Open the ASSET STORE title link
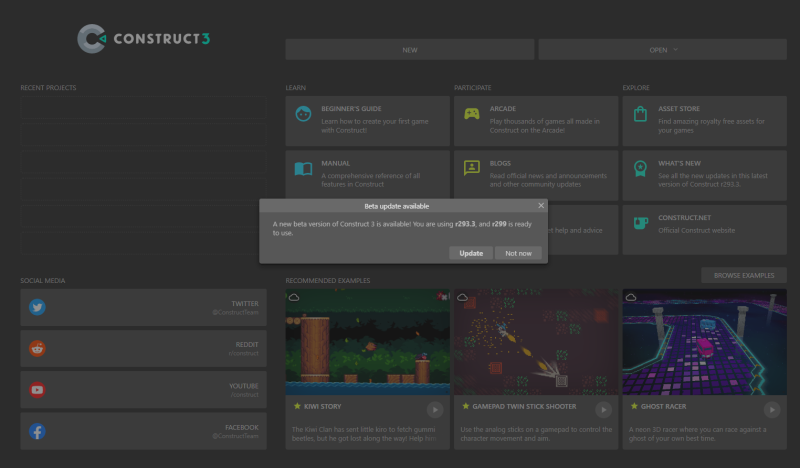The width and height of the screenshot is (800, 468). pos(679,109)
